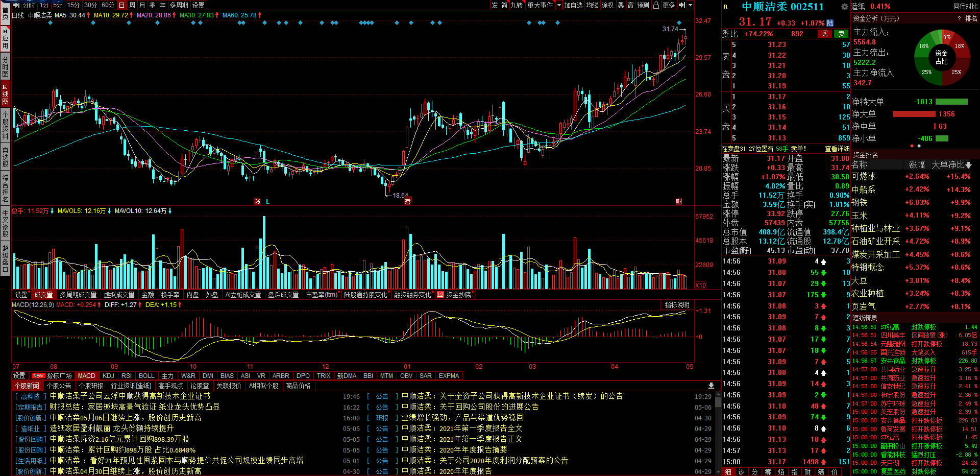This screenshot has width=980, height=476.
Task: Switch chart period to 周 weekly
Action: point(132,5)
